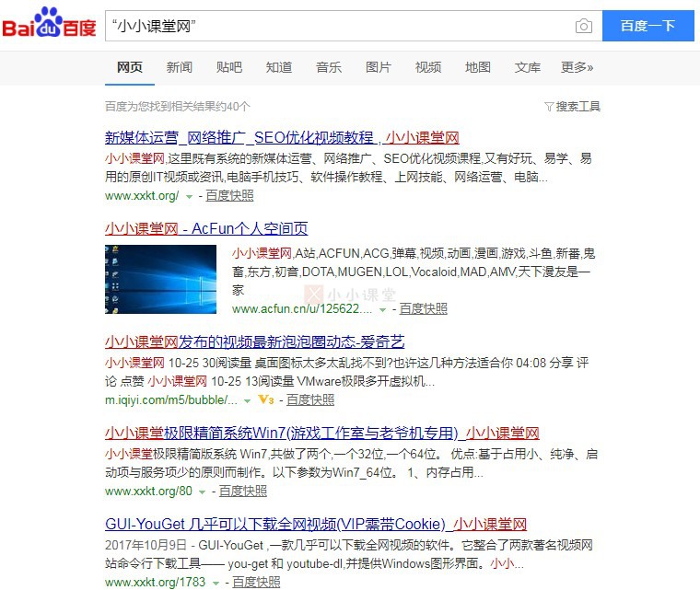Open result 小小课堂网 - AcFun个人空间页
Image resolution: width=700 pixels, height=590 pixels.
click(x=206, y=228)
